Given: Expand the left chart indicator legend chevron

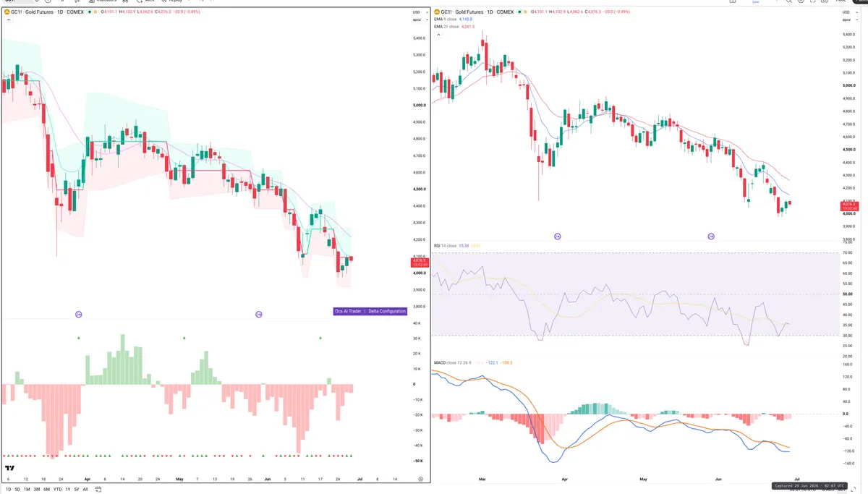Looking at the screenshot, I should 7,21.
